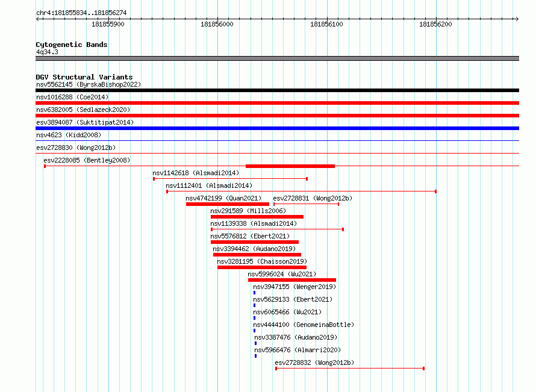Open nsv3387476 (Audano2019) label

tap(296, 337)
